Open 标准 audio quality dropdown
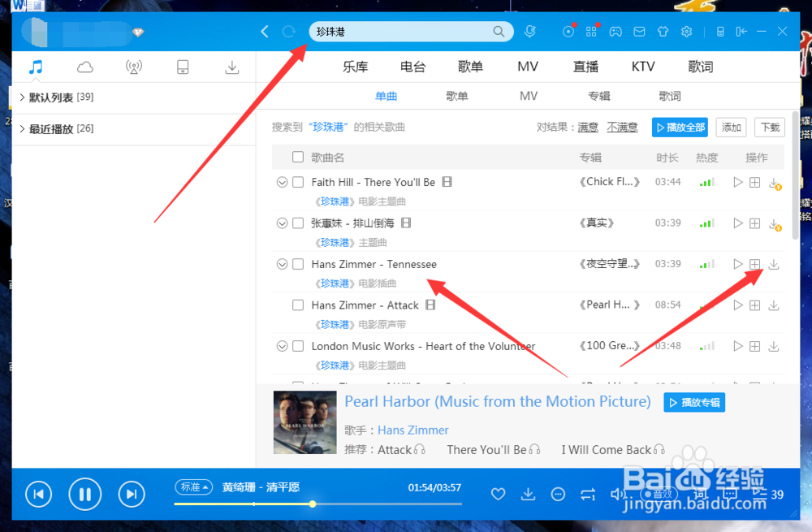The height and width of the screenshot is (532, 812). coord(194,487)
